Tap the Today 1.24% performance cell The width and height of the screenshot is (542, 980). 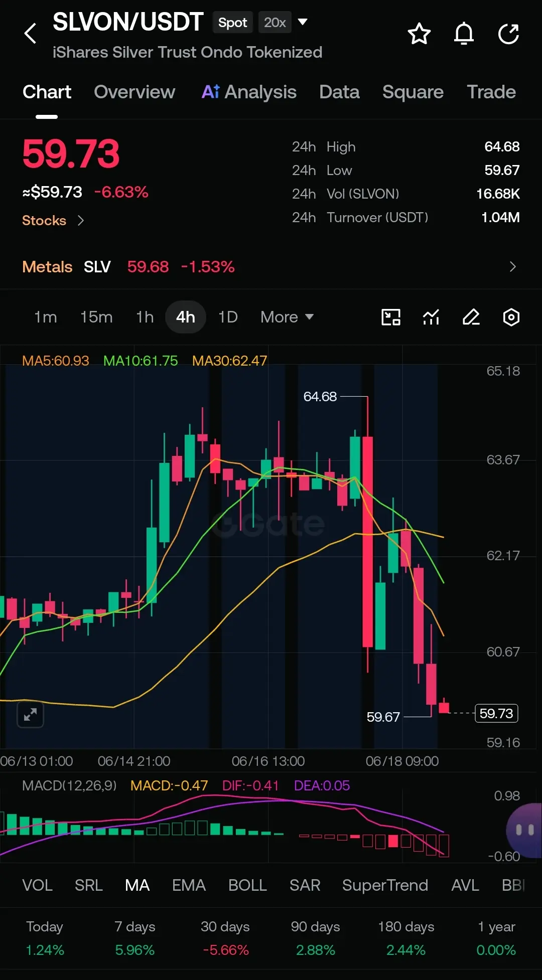[45, 938]
